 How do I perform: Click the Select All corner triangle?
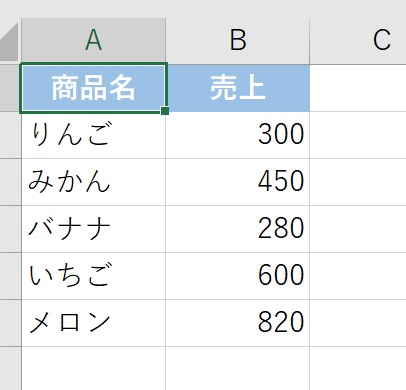[x=9, y=42]
